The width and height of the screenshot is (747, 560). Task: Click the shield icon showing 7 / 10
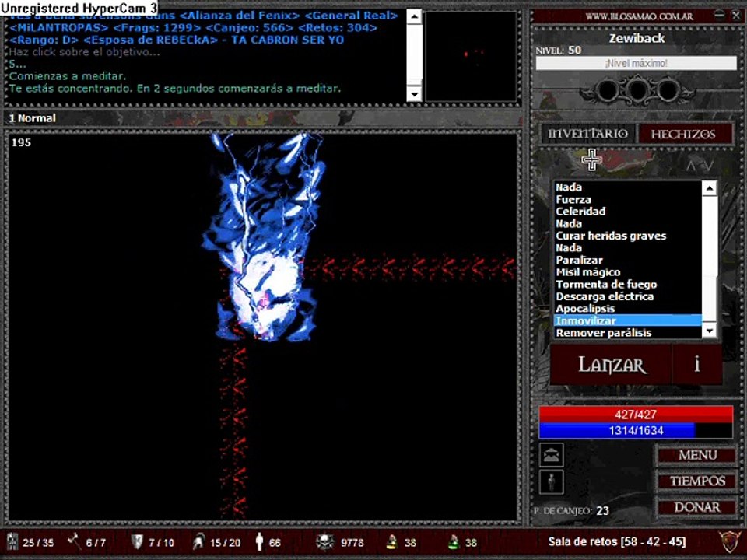pyautogui.click(x=137, y=541)
